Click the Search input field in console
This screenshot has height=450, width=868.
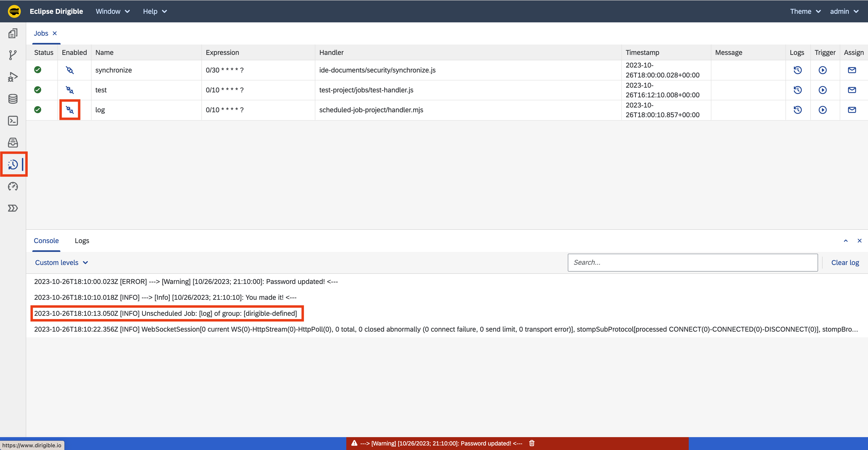tap(693, 262)
